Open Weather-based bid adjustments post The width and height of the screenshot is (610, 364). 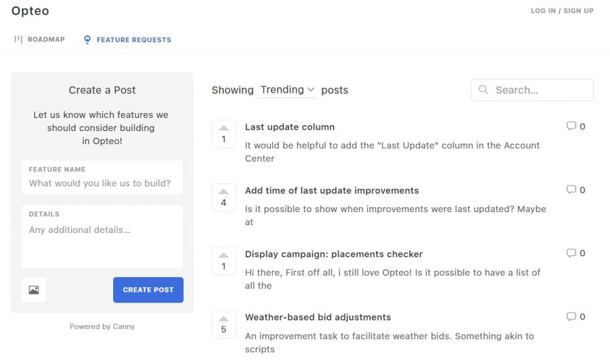[x=318, y=318]
